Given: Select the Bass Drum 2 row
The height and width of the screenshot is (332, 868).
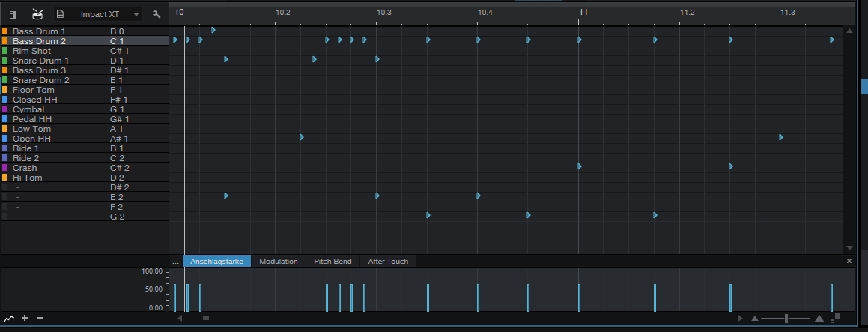Looking at the screenshot, I should point(85,41).
